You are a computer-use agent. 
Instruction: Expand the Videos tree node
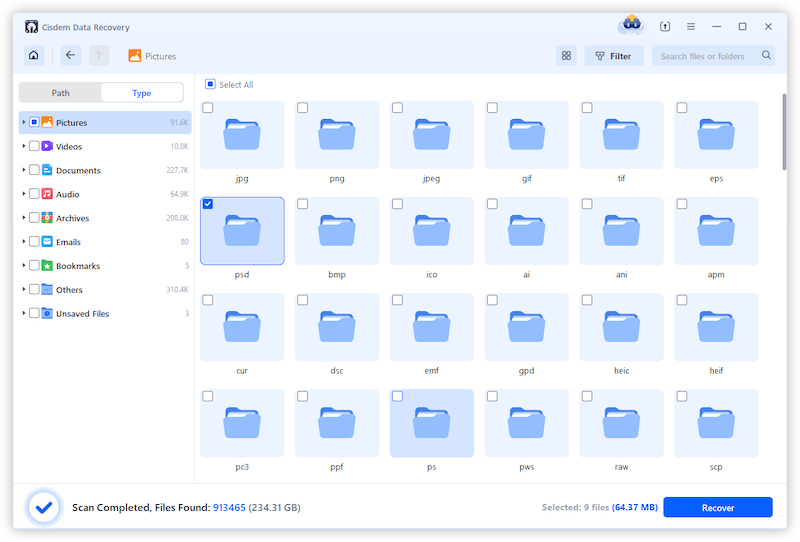(23, 146)
